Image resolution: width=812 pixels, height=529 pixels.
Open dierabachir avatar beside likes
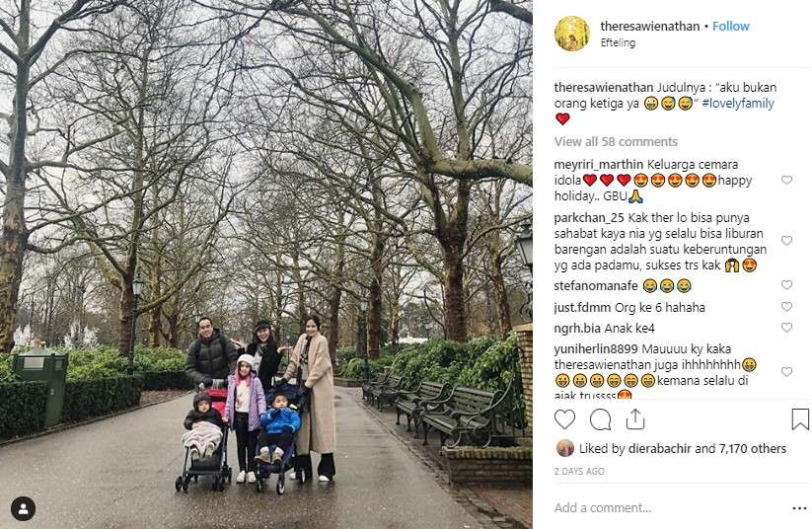coord(565,448)
